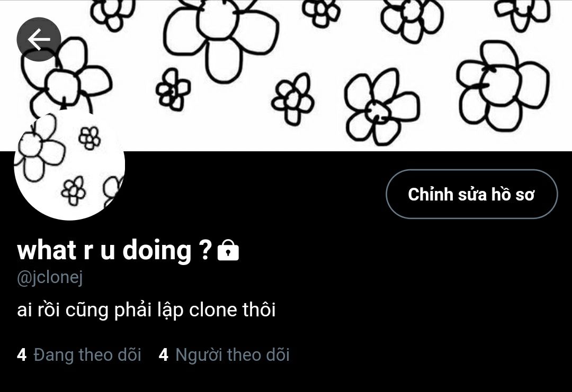The image size is (572, 392).
Task: Click the tiny flower in the avatar's upper right
Action: tap(90, 138)
